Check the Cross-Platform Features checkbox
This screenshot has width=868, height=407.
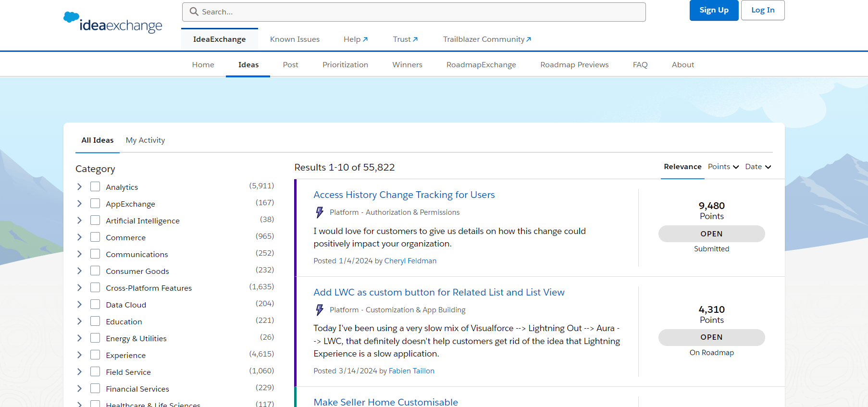click(x=95, y=287)
